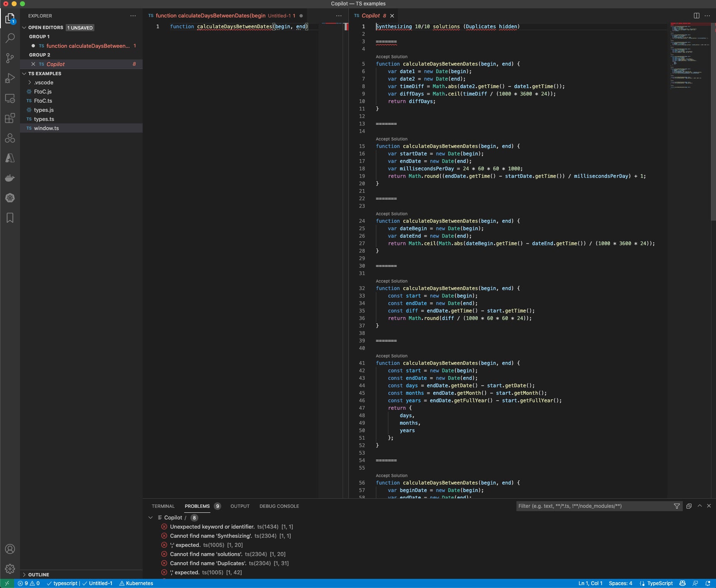Open types.js file in explorer
This screenshot has height=588, width=716.
click(81, 110)
